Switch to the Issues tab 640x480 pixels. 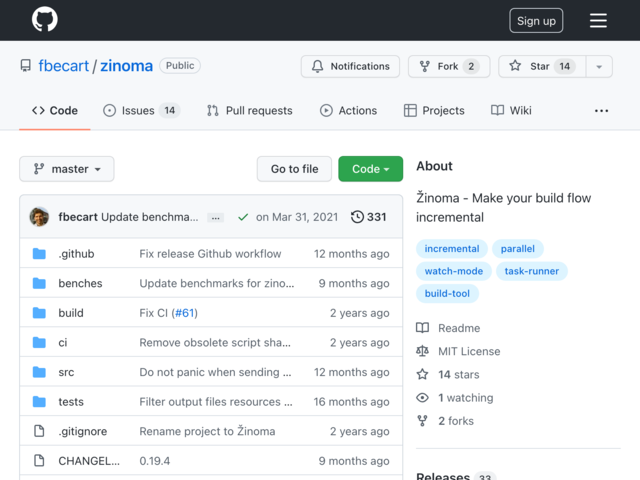(141, 111)
